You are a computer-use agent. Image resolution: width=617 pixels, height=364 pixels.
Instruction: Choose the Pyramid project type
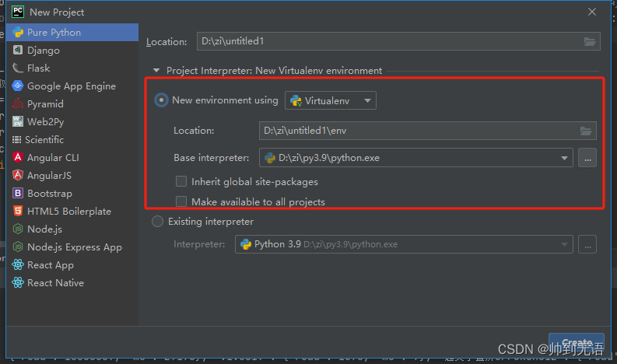coord(72,104)
